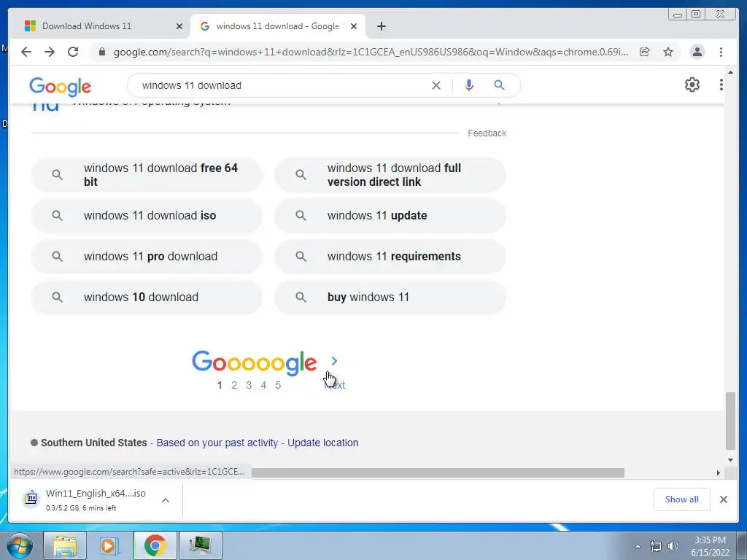Click the buy windows 11 suggestion
The image size is (747, 560).
(390, 297)
